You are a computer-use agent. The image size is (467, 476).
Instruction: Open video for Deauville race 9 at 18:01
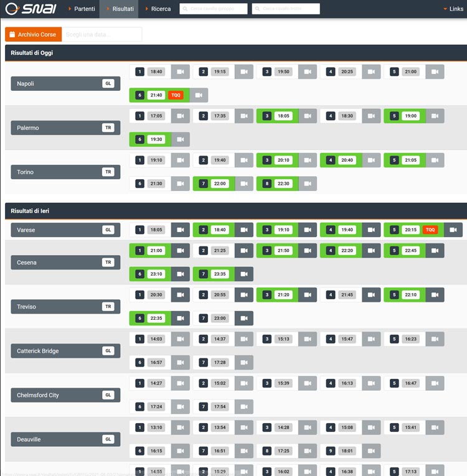click(370, 450)
